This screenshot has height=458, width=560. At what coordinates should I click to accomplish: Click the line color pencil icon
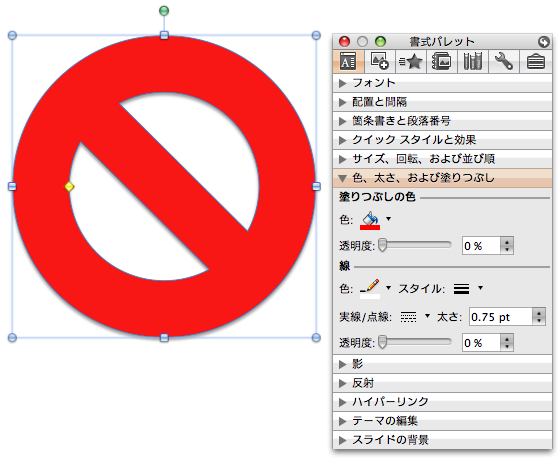tap(370, 286)
